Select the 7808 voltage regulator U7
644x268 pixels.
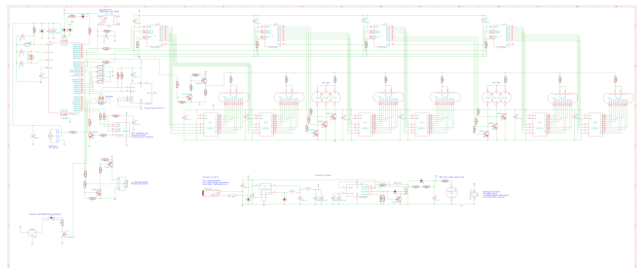(x=32, y=233)
